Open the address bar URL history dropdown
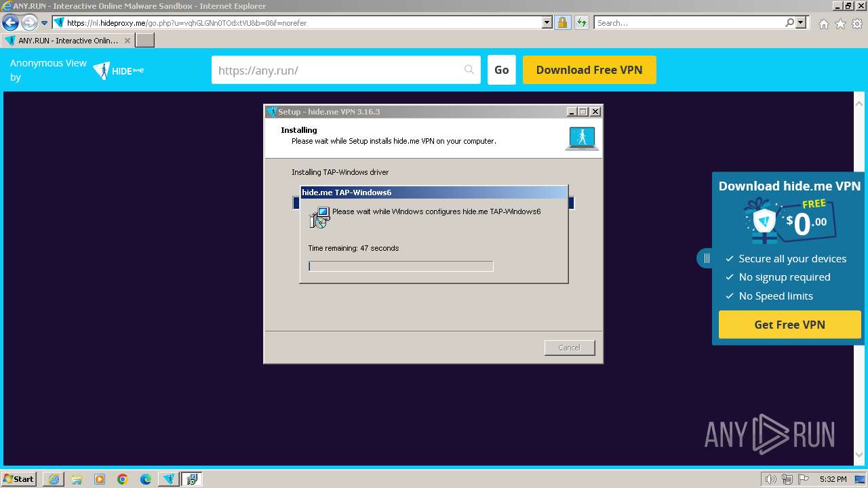 [547, 22]
